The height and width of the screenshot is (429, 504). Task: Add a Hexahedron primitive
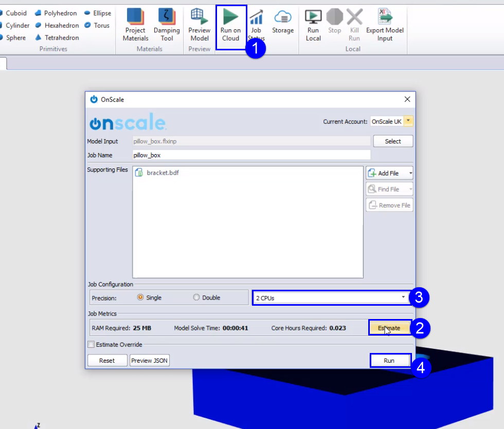[57, 25]
